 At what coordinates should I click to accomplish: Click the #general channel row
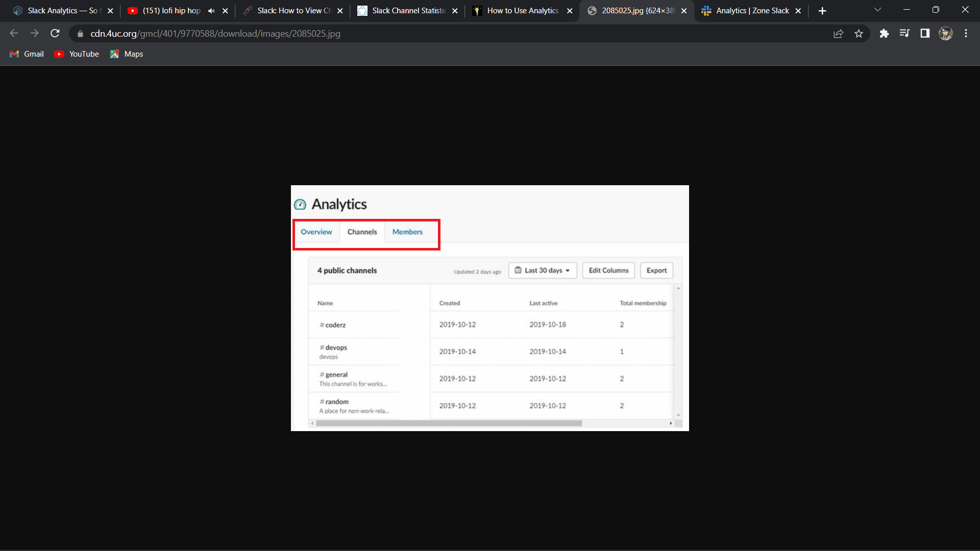[490, 378]
